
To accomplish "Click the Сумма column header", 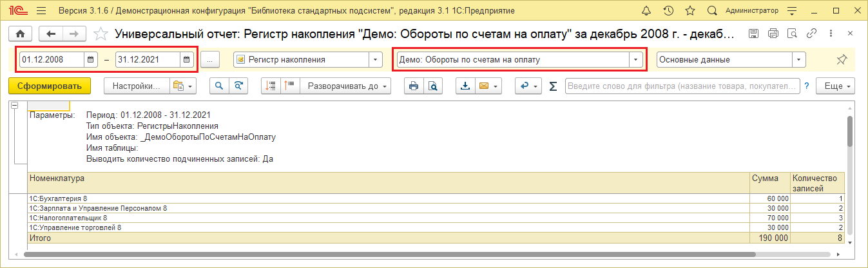I will click(x=770, y=183).
